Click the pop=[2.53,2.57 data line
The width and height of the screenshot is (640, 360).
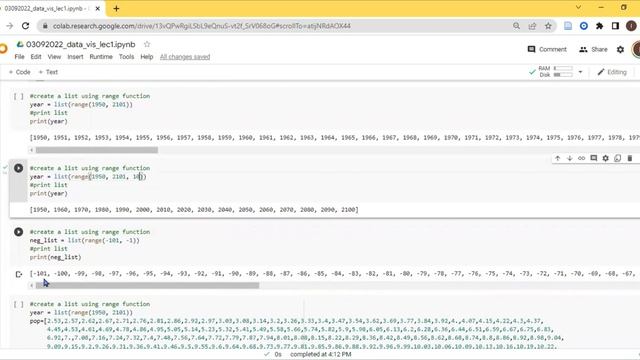coord(286,321)
